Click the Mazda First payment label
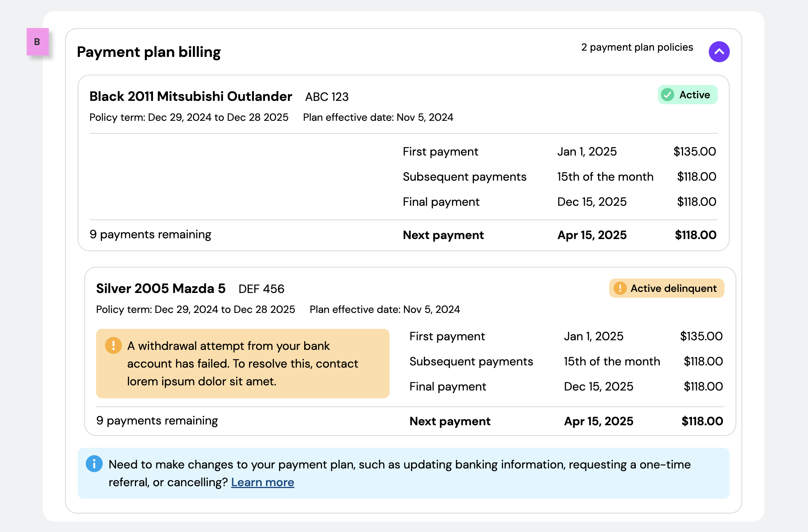 pos(447,337)
